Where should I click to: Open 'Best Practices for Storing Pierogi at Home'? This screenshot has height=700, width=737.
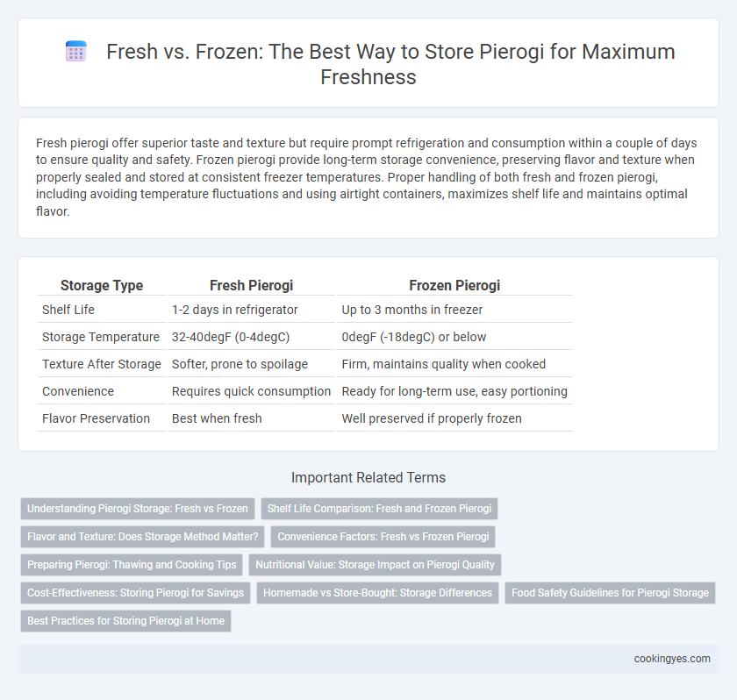126,621
